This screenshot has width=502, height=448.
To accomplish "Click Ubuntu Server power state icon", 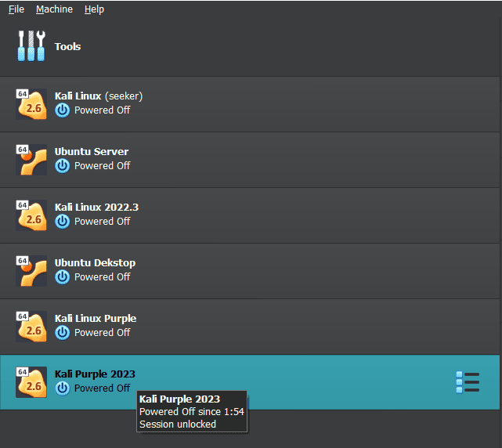I will (62, 166).
